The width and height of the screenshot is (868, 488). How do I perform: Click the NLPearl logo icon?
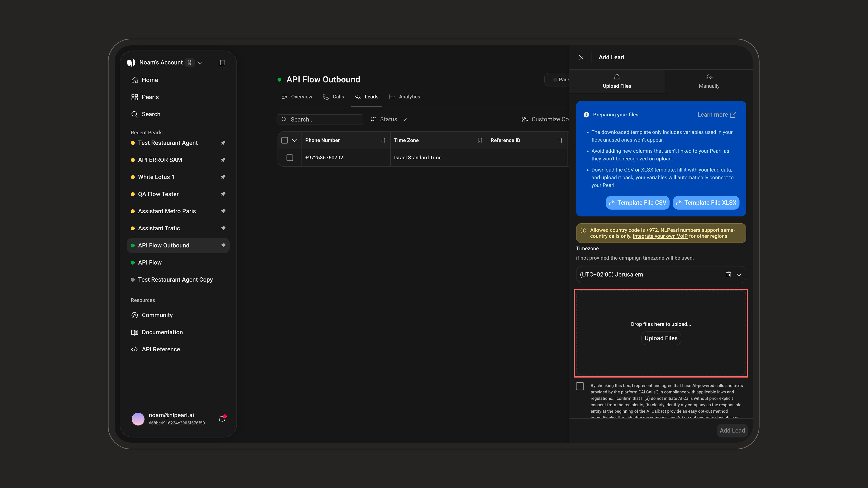pyautogui.click(x=131, y=63)
